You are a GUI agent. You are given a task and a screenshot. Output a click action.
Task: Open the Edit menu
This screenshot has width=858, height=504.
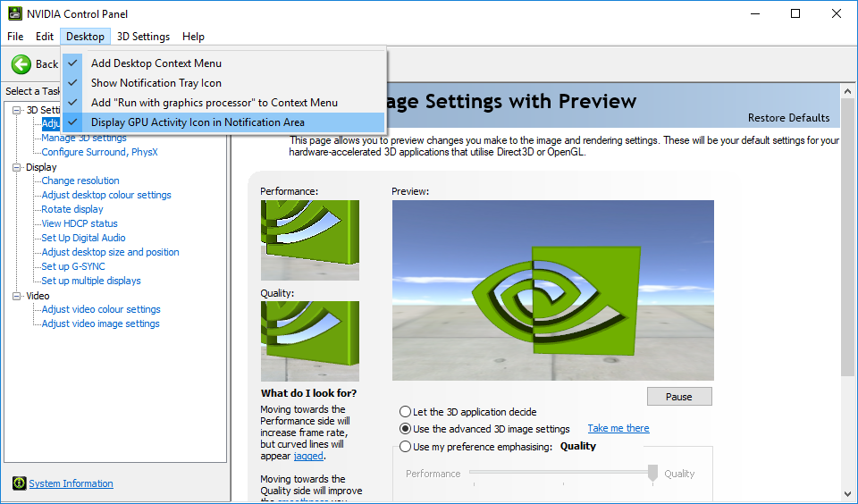45,37
